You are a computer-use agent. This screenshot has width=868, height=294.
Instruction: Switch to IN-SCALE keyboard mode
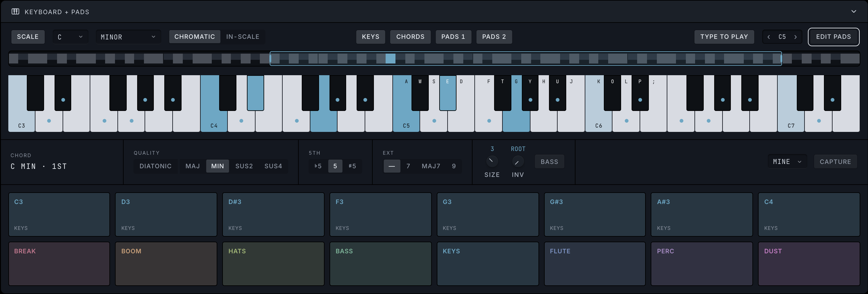(x=243, y=37)
